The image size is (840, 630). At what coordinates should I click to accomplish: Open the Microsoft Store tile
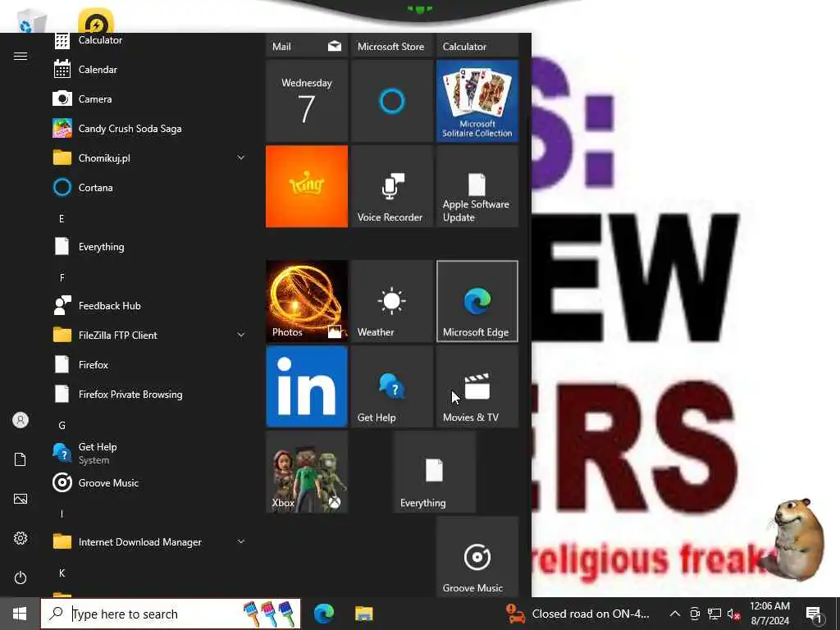(392, 46)
